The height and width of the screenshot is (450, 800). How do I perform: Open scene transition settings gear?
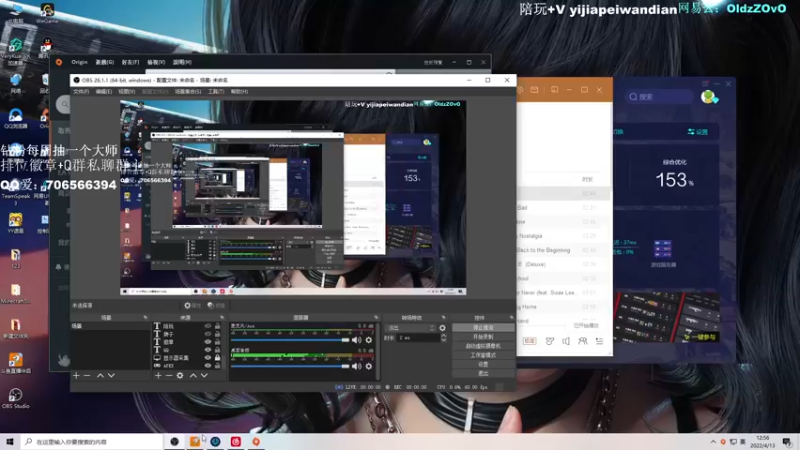point(442,328)
